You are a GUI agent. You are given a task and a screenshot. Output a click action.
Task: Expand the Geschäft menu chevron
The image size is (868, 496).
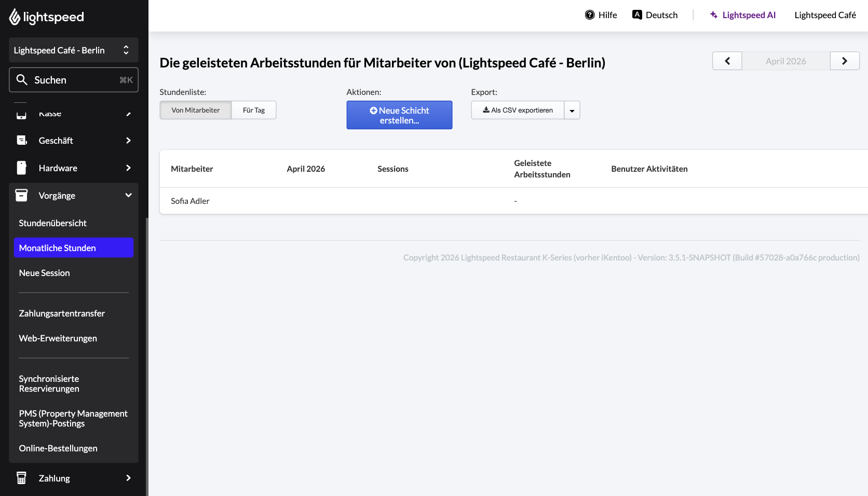[x=128, y=141]
